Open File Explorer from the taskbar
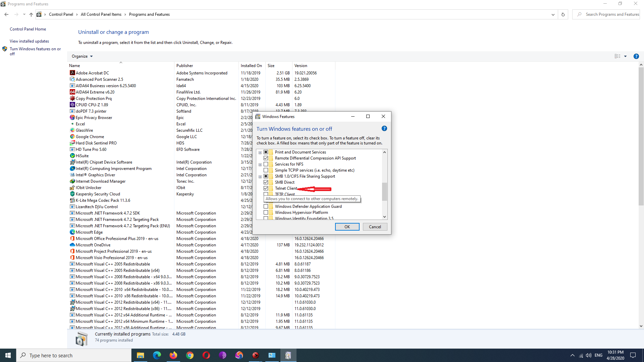Viewport: 644px width, 362px height. (140, 355)
